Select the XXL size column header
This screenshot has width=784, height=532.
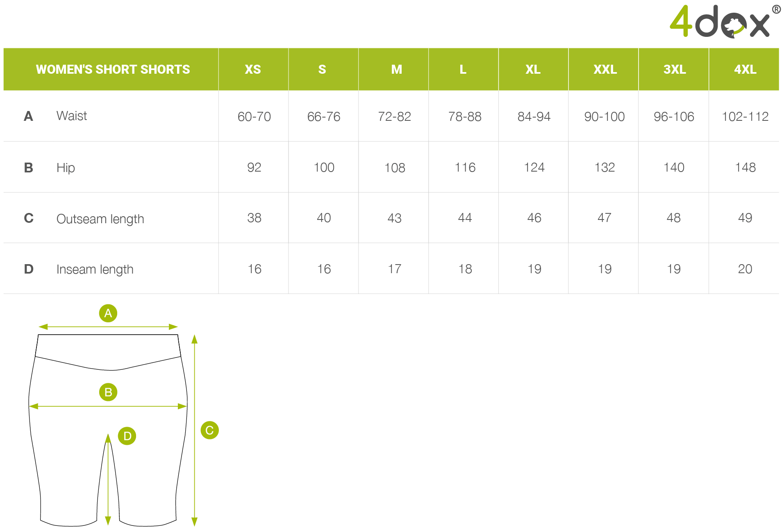[x=604, y=69]
